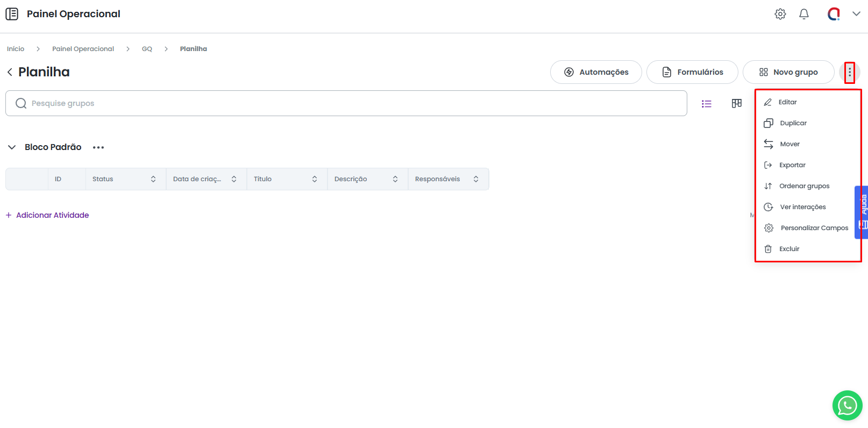Click the Automações button

click(596, 72)
